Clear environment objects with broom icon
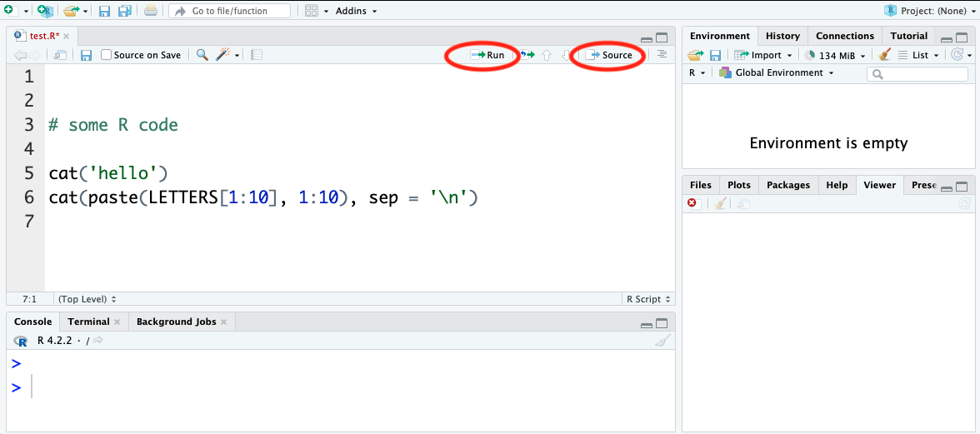The height and width of the screenshot is (434, 980). (883, 55)
